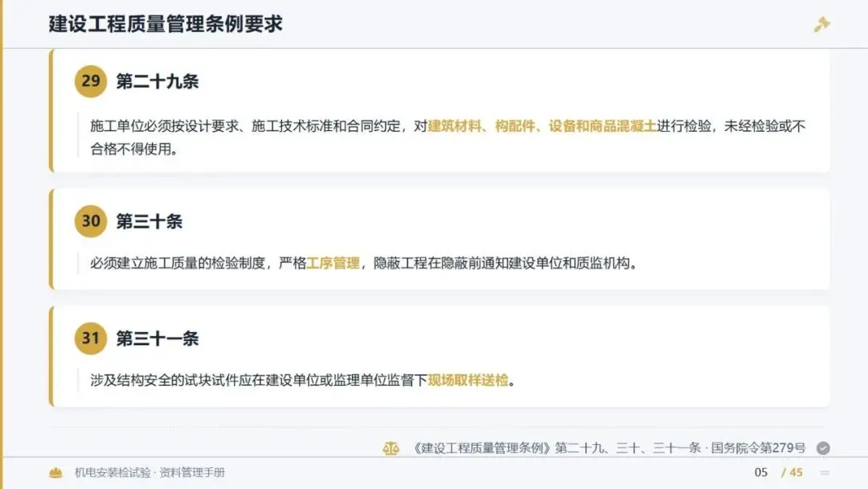Click the total page count 45
868x489 pixels.
[796, 472]
